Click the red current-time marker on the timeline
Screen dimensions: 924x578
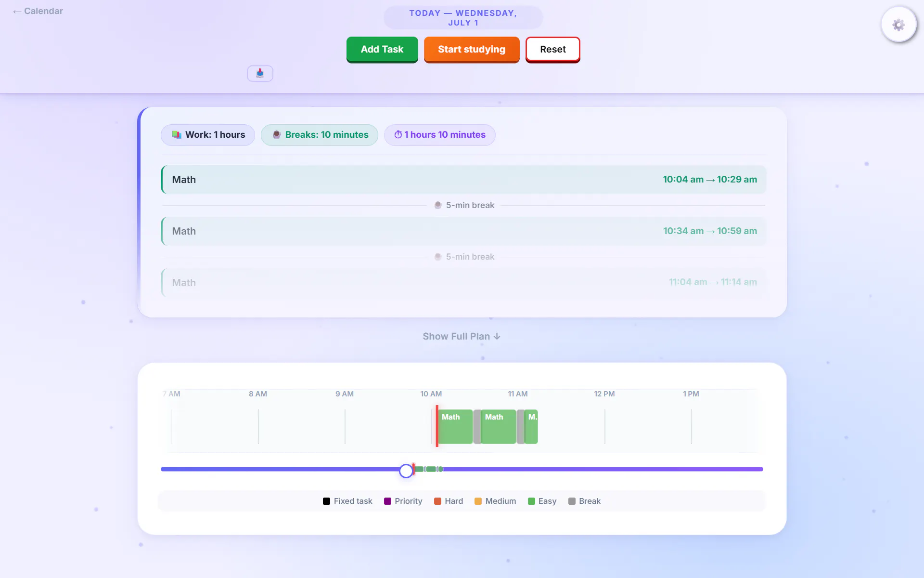pos(437,426)
